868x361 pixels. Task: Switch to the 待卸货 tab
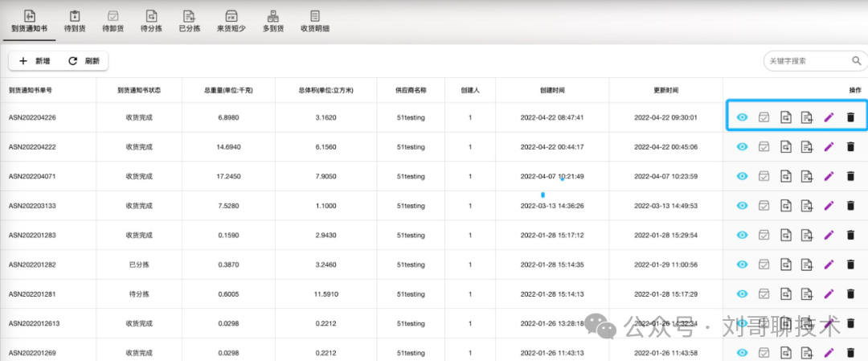[113, 23]
